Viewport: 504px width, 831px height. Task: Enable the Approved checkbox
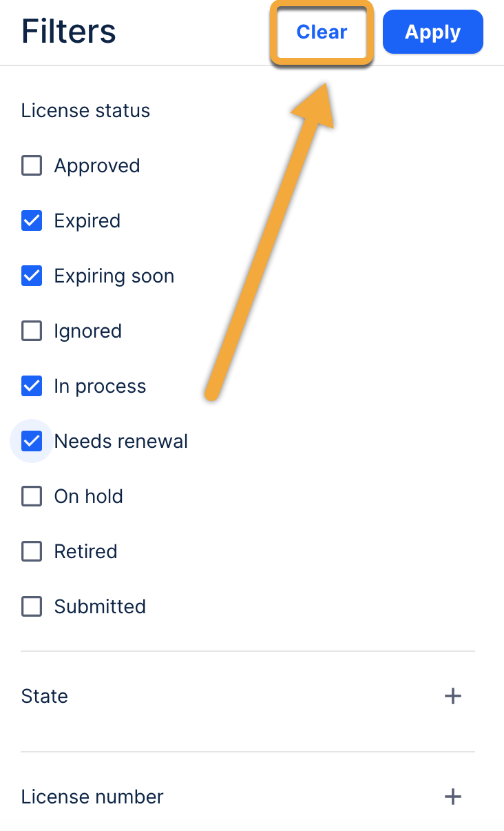click(32, 166)
